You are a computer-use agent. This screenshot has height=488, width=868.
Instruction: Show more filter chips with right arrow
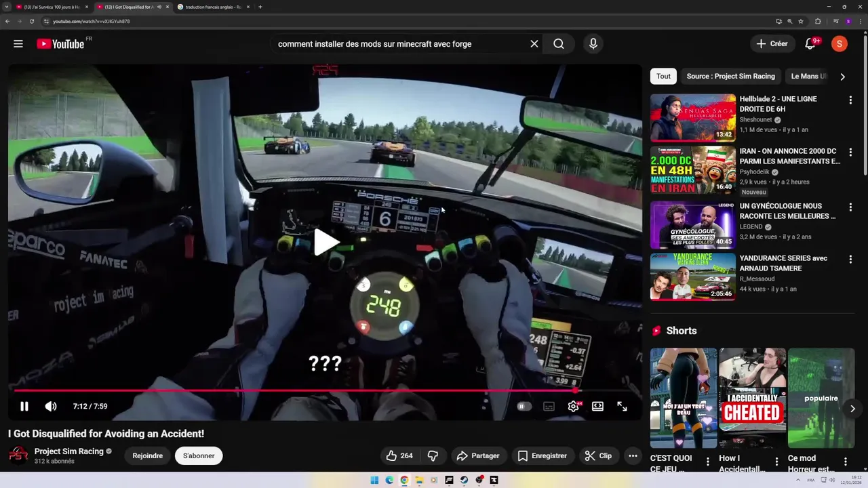[x=843, y=77]
